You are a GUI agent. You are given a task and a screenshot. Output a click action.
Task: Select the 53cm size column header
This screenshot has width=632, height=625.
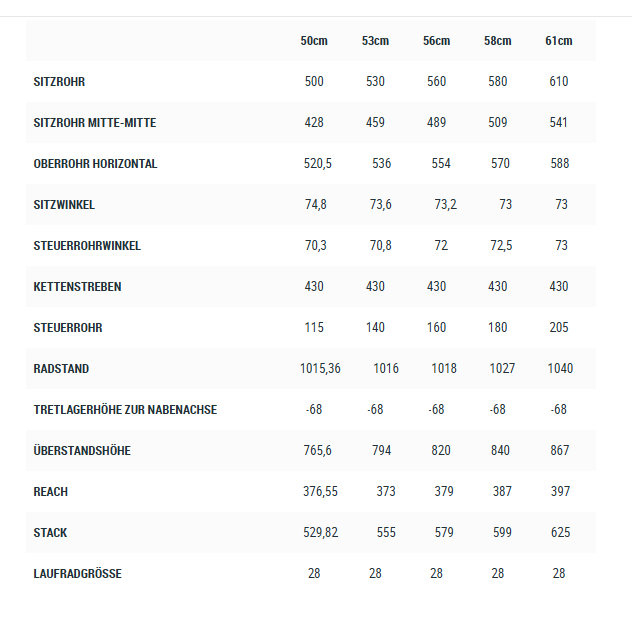point(375,41)
